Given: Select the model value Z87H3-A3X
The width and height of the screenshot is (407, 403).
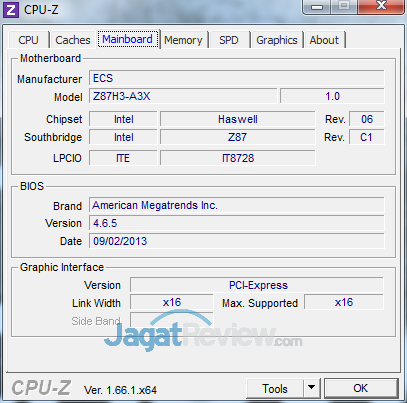Looking at the screenshot, I should (183, 96).
